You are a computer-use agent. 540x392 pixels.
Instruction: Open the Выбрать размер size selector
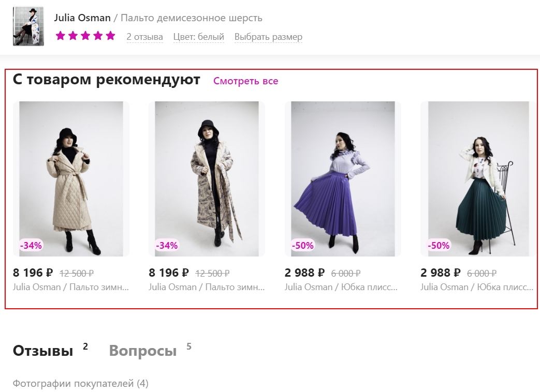[269, 37]
